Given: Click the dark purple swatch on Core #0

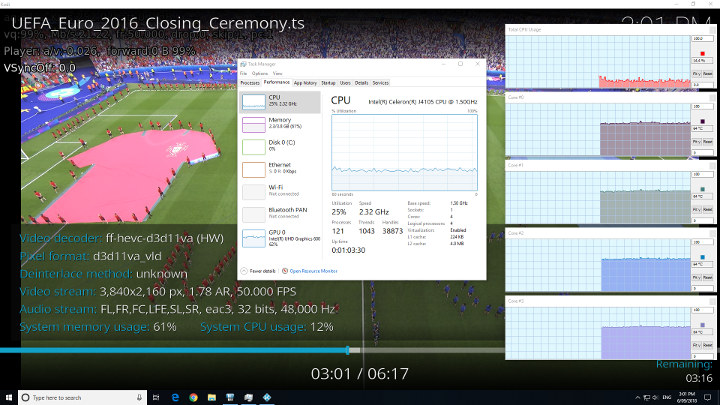Looking at the screenshot, I should click(x=703, y=122).
